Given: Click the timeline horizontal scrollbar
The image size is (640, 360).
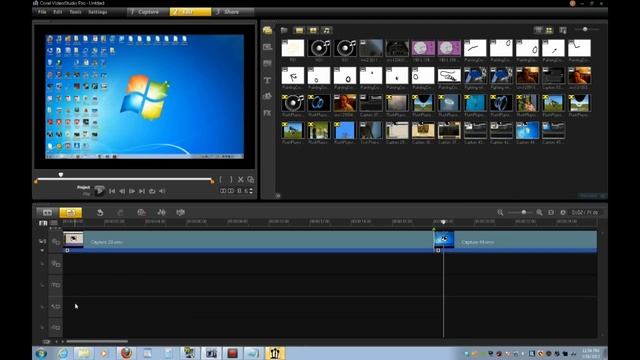Looking at the screenshot, I should click(x=97, y=342).
